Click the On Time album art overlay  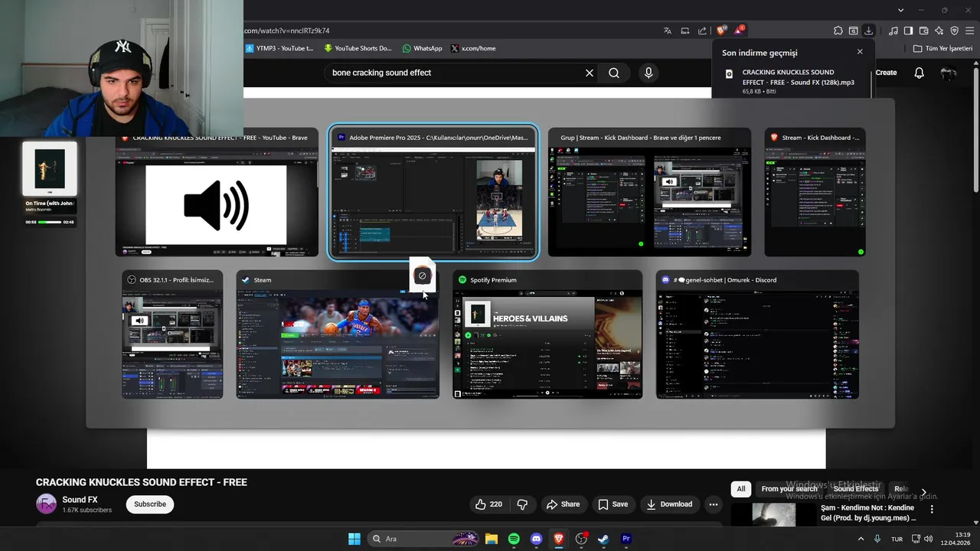[50, 169]
